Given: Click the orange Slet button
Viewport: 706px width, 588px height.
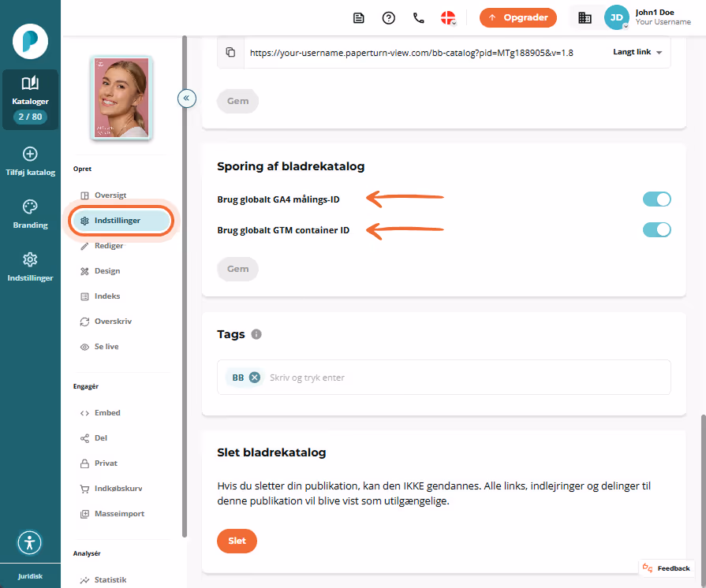Looking at the screenshot, I should 237,541.
